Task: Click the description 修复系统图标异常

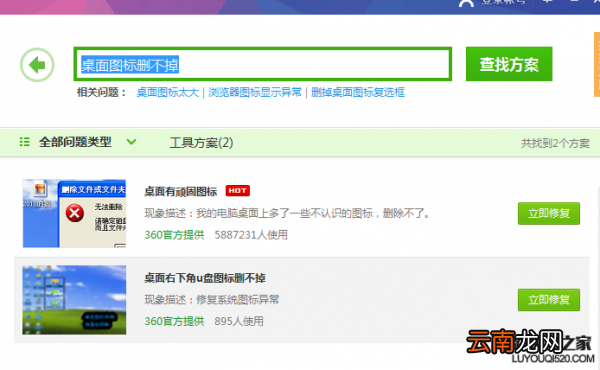Action: click(x=238, y=300)
